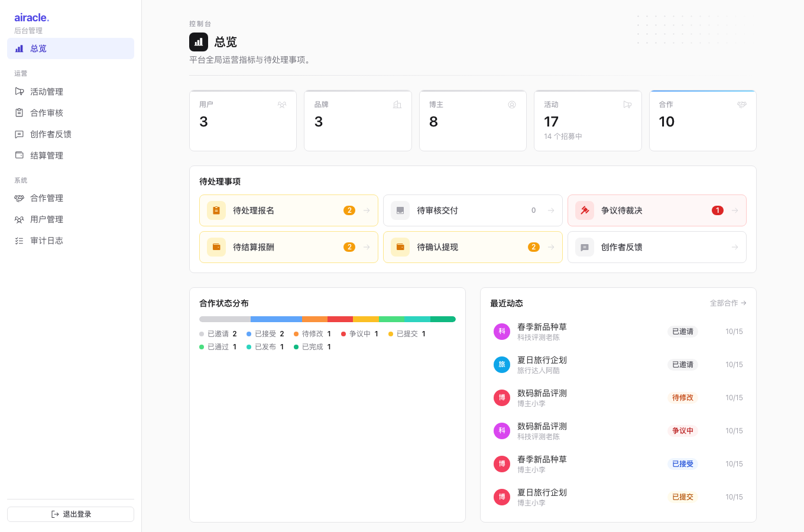The image size is (804, 532).
Task: Click the arrow on 待审核交付 card
Action: pyautogui.click(x=551, y=210)
